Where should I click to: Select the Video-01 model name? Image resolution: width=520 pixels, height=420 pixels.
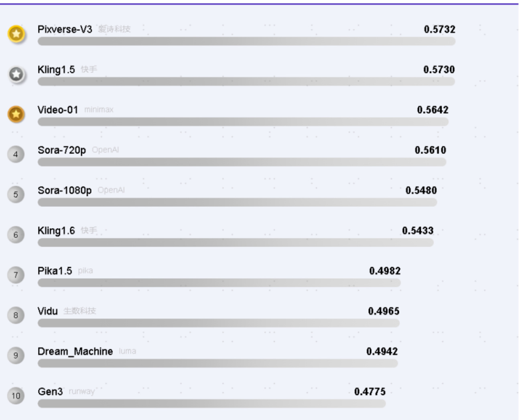click(x=58, y=110)
